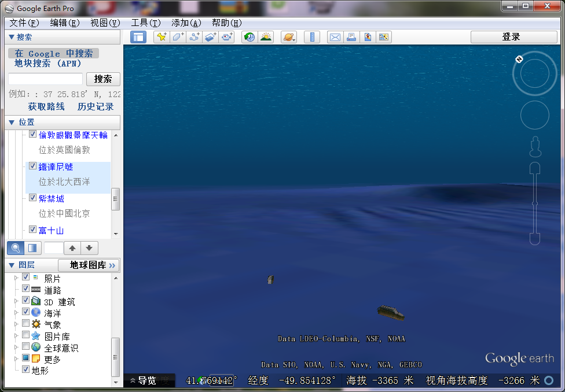The height and width of the screenshot is (392, 565).
Task: Toggle sunlight across the landscape
Action: tap(266, 37)
